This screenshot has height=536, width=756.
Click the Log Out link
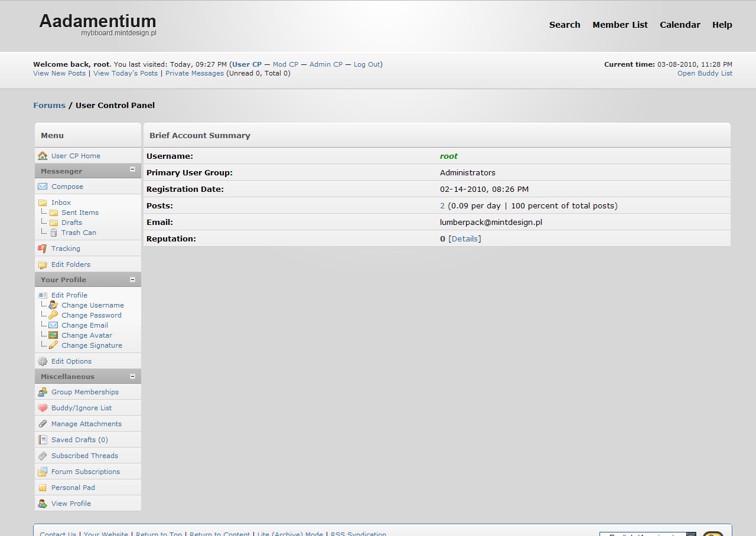(367, 64)
